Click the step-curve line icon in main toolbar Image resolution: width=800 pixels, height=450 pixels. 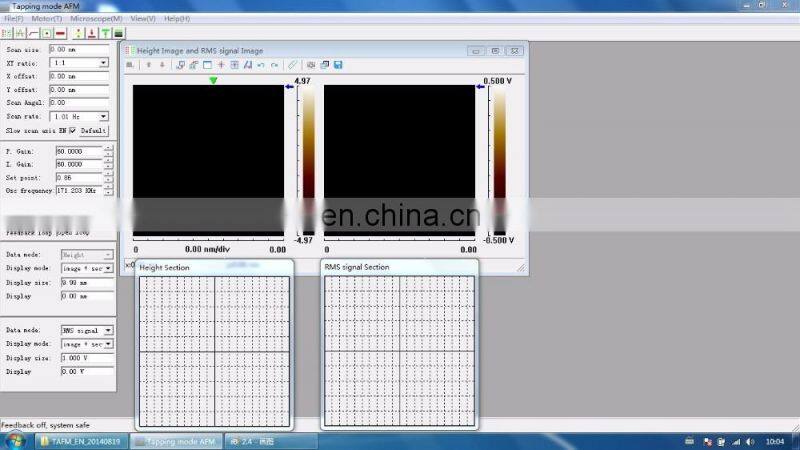point(33,33)
